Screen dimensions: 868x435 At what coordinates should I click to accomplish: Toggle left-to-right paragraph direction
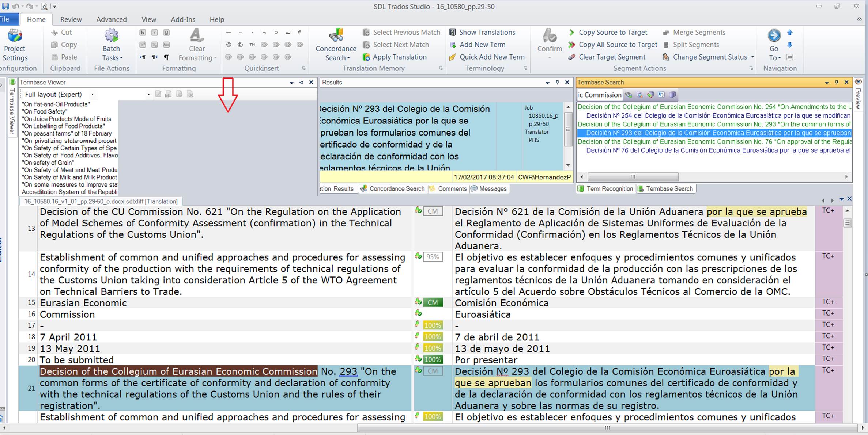point(143,57)
